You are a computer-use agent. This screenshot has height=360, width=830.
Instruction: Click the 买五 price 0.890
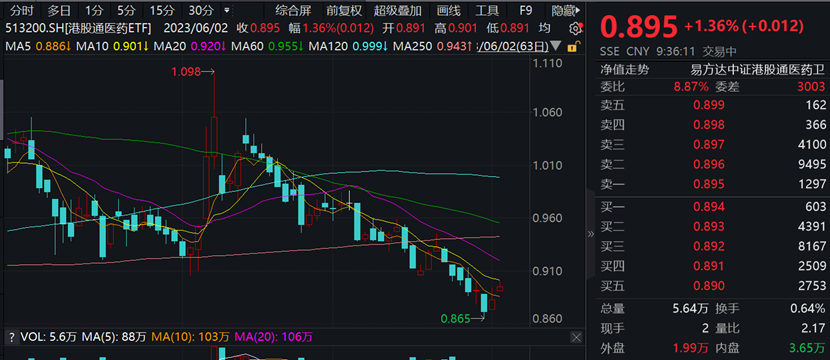click(709, 286)
